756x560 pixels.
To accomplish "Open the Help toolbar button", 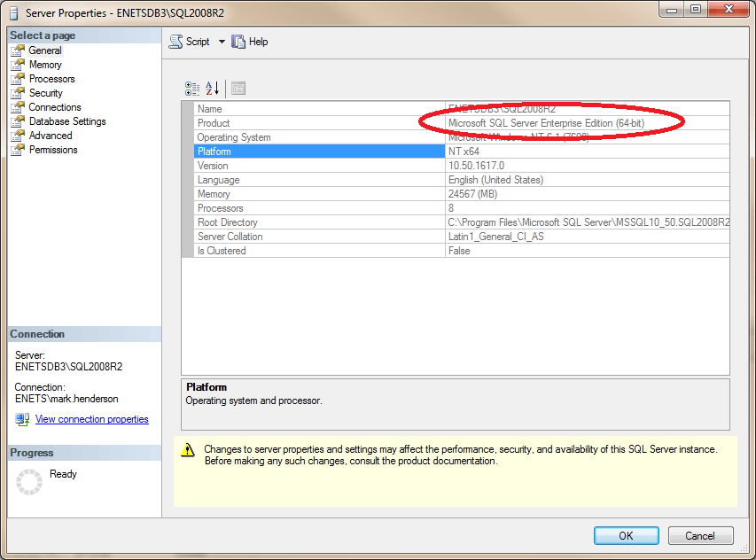I will [x=249, y=42].
